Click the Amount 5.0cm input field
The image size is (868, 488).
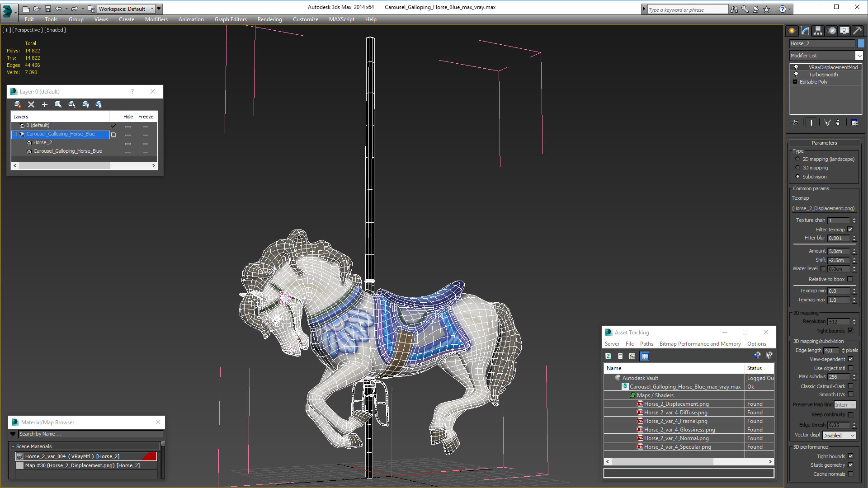click(x=839, y=251)
